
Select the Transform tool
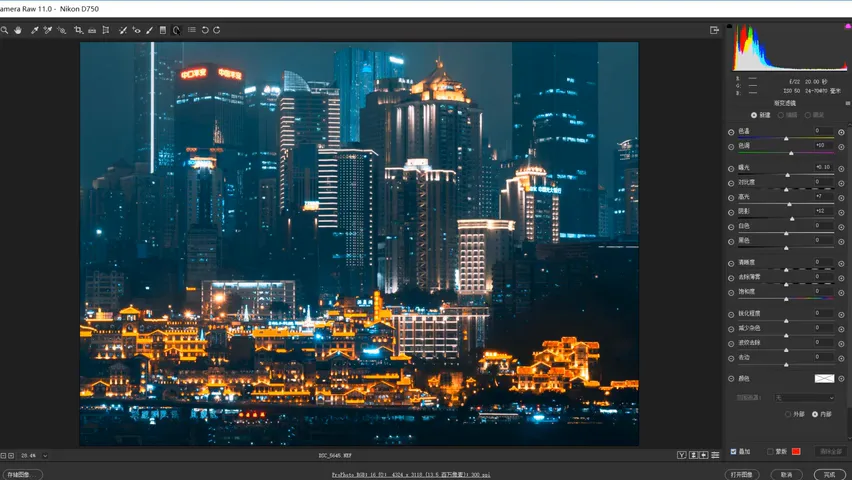(x=106, y=30)
